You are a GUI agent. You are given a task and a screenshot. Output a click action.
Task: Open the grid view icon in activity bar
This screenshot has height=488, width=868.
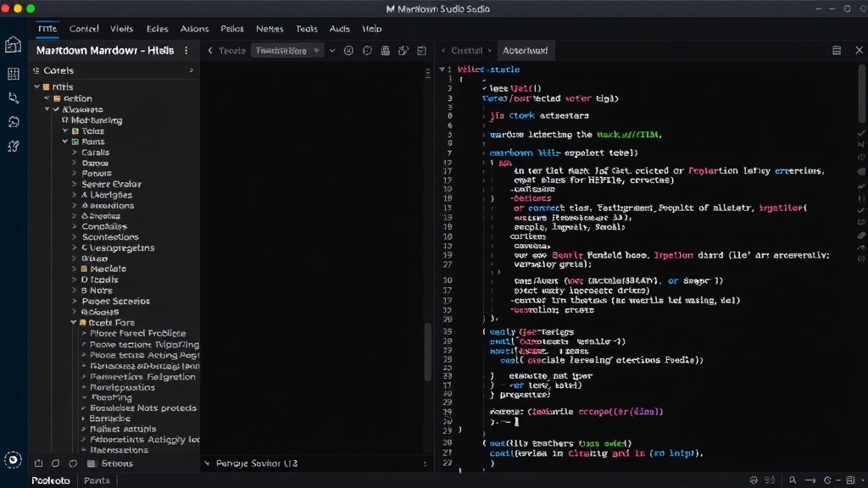pos(14,74)
